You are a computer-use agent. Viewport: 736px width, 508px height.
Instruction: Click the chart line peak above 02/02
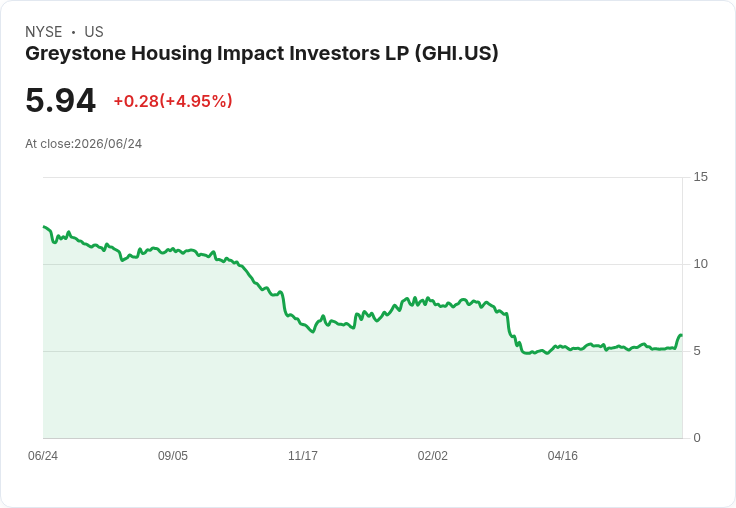(428, 298)
